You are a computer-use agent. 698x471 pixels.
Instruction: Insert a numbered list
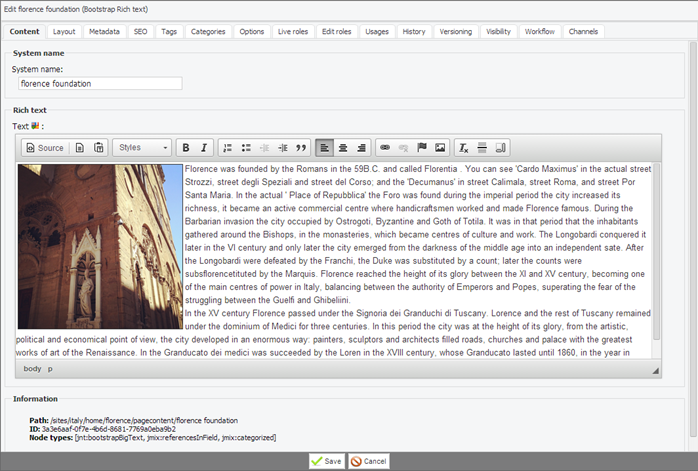tap(227, 148)
